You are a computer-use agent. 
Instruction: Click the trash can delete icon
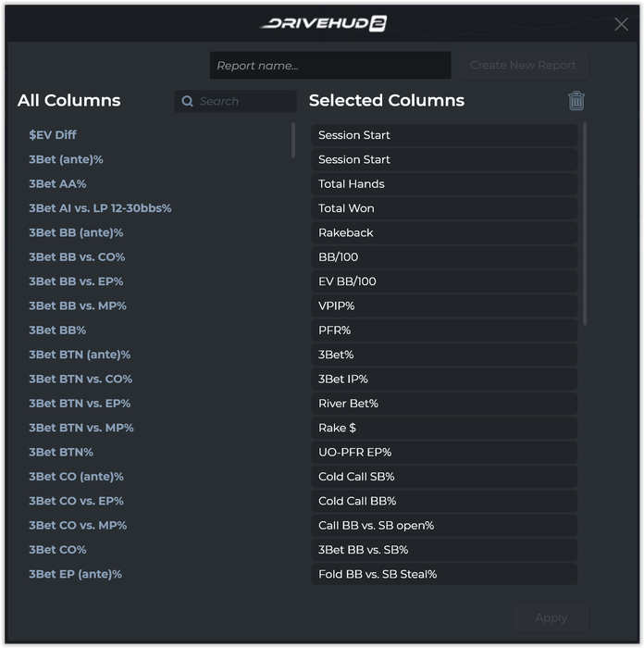[x=576, y=101]
